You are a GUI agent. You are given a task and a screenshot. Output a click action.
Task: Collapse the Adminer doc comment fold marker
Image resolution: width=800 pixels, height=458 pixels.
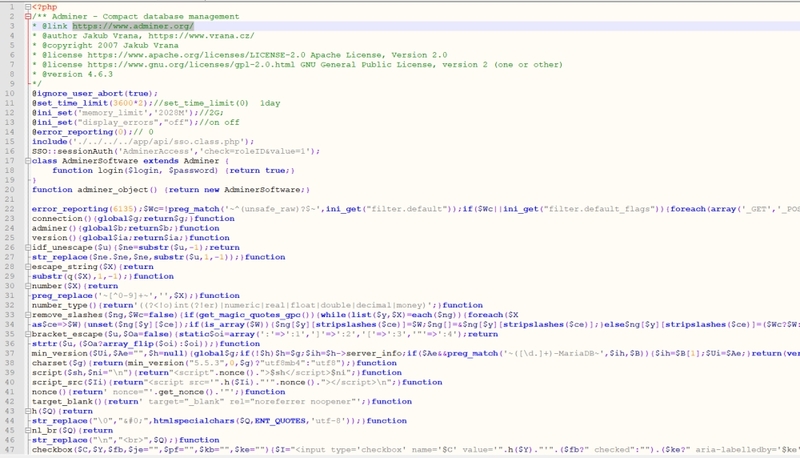coord(28,17)
